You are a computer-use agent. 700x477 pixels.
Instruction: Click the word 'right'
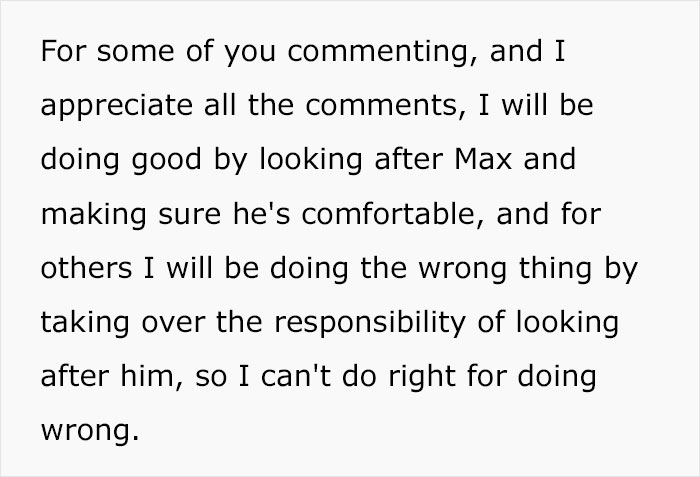pyautogui.click(x=453, y=378)
